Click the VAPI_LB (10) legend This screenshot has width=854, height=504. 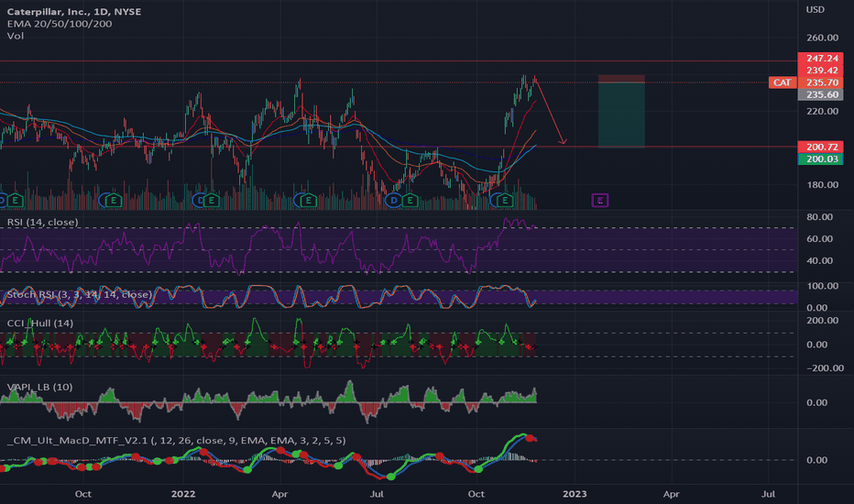pos(39,387)
